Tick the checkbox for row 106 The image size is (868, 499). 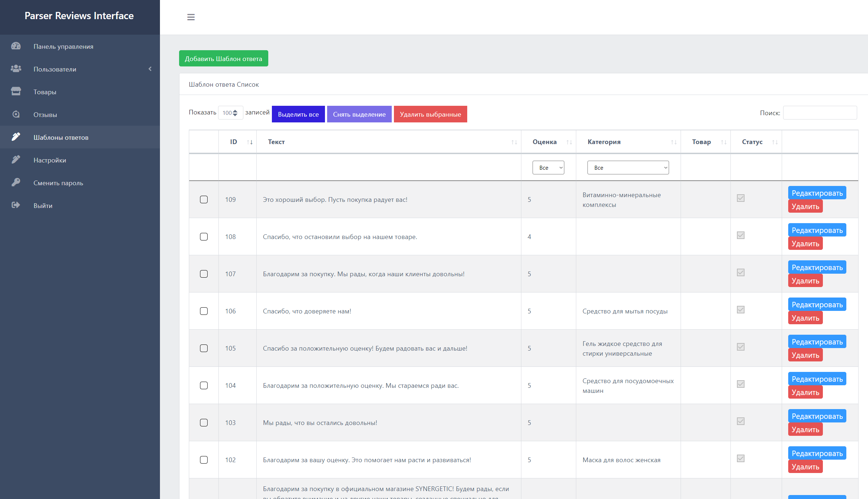(x=204, y=311)
